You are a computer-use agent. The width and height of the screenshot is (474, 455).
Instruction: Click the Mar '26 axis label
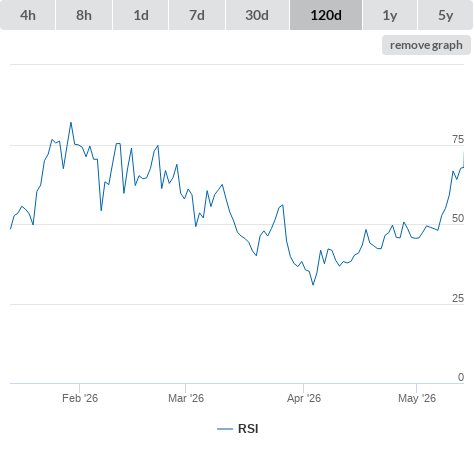pos(186,398)
